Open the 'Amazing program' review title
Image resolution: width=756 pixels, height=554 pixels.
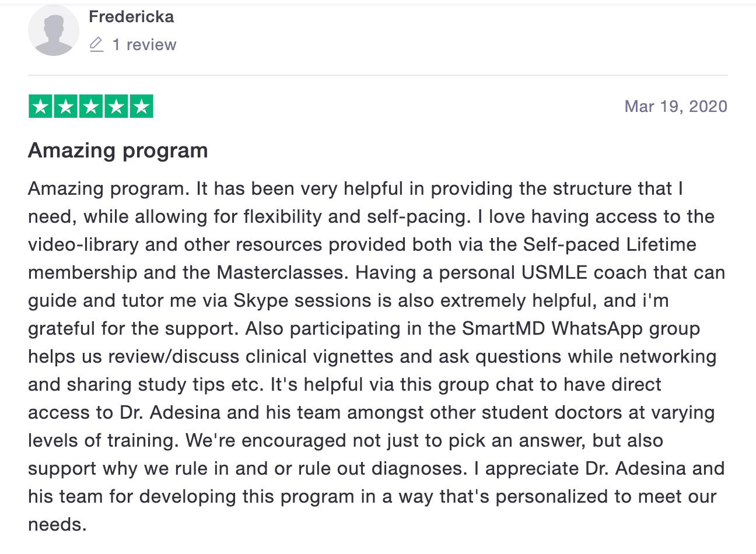(118, 150)
